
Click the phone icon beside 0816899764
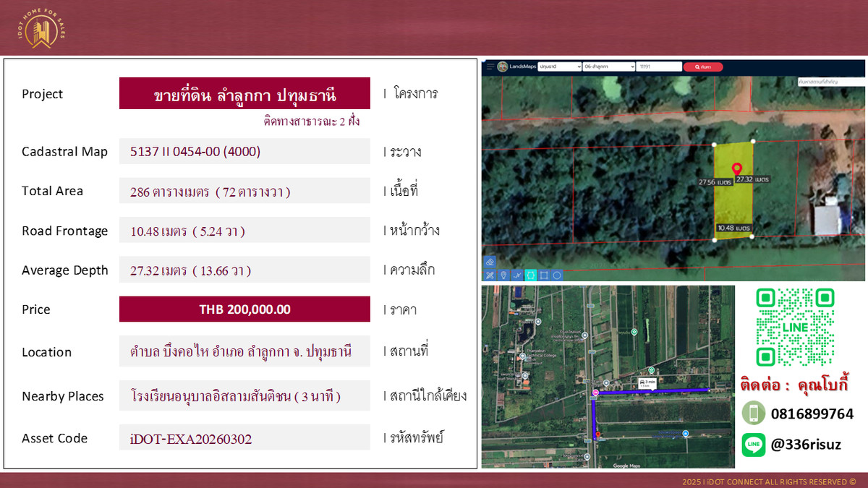tap(753, 413)
